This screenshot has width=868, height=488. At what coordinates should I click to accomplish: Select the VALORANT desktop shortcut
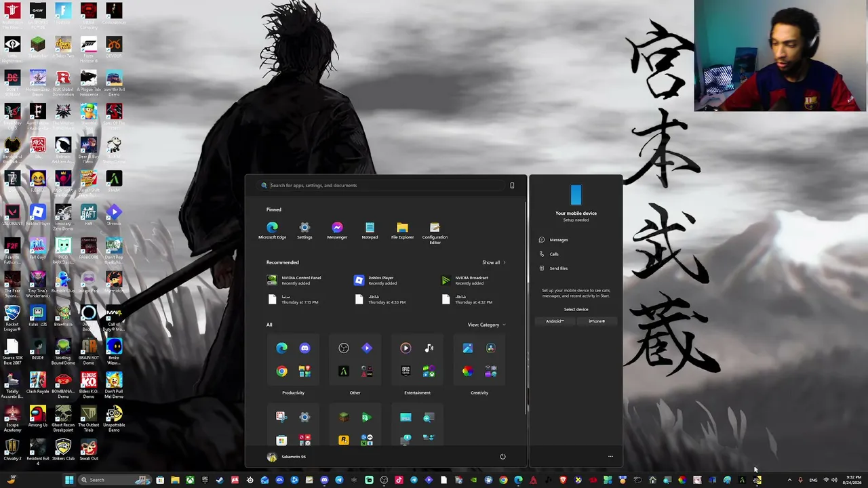tap(12, 216)
